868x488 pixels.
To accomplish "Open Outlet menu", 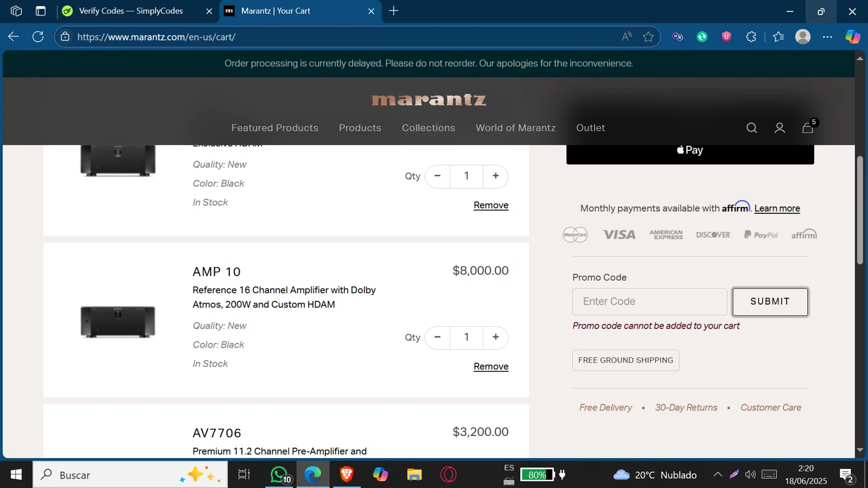I will [x=591, y=128].
